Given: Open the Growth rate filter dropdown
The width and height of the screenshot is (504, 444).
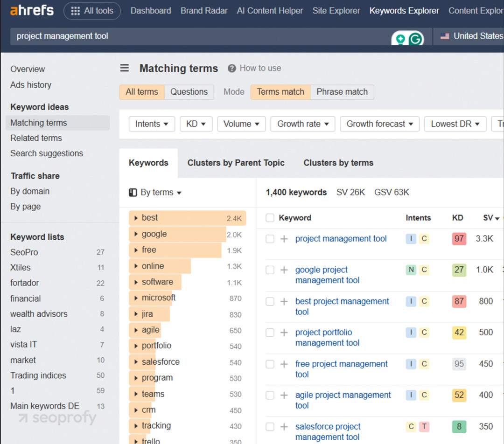Looking at the screenshot, I should click(x=303, y=124).
